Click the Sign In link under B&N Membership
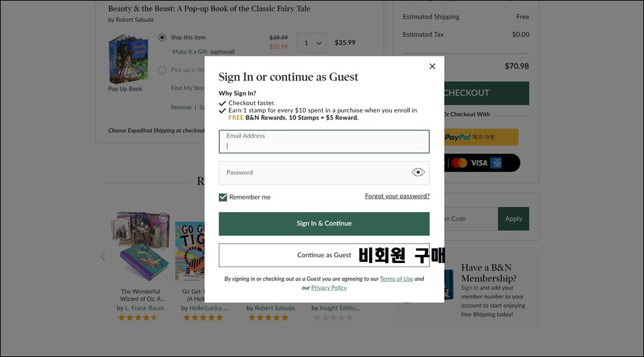The width and height of the screenshot is (644, 357). (470, 288)
